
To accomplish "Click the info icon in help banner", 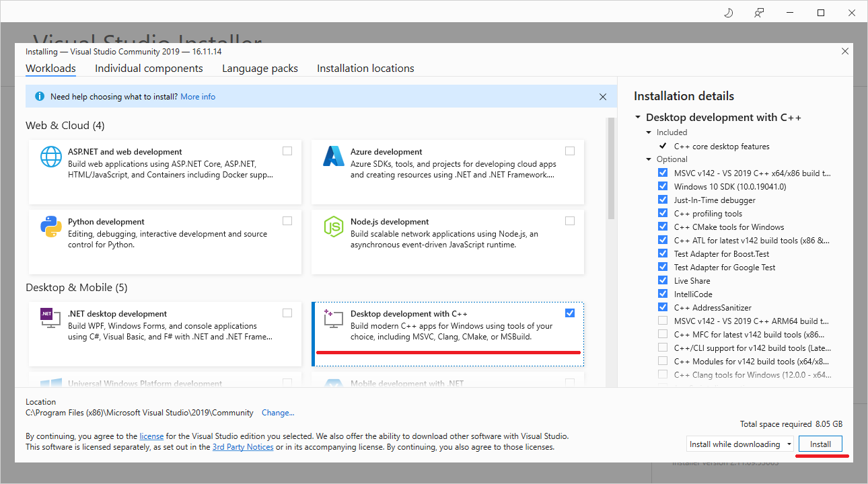I will click(x=40, y=97).
